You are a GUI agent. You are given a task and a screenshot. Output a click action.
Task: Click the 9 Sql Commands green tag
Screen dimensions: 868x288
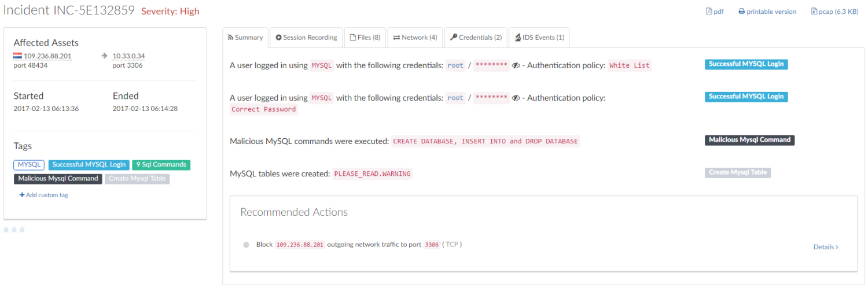point(161,165)
